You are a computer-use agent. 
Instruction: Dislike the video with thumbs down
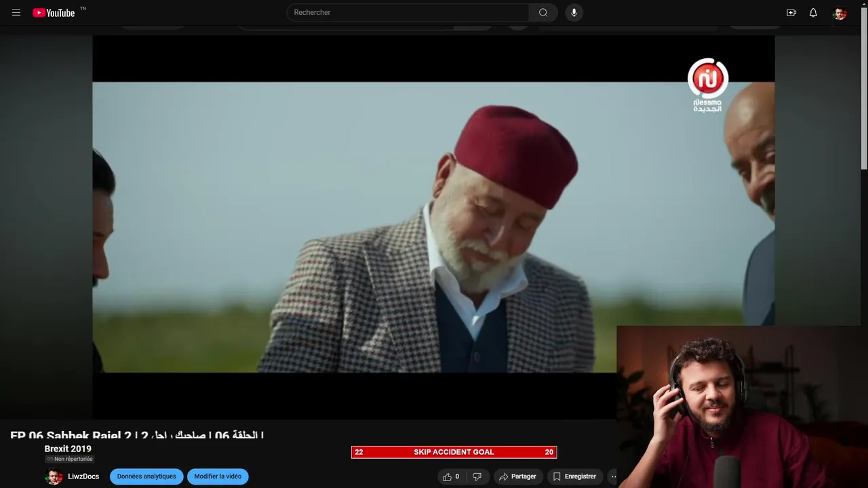coord(477,476)
